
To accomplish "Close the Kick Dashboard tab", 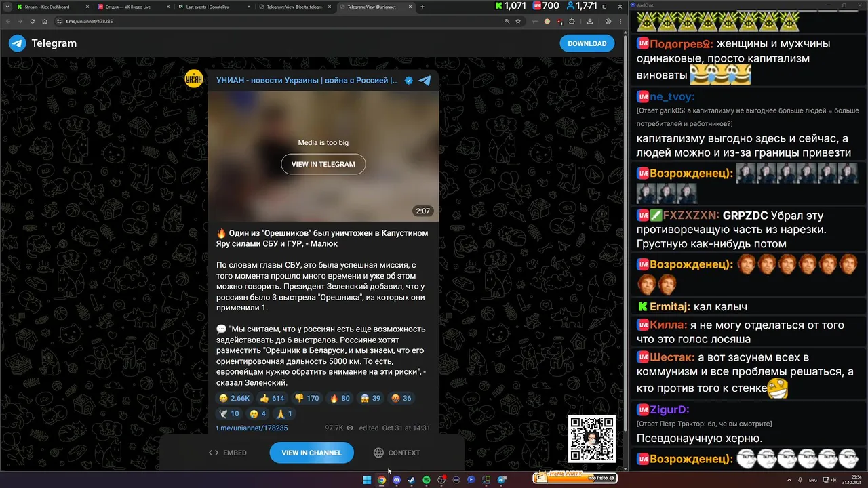I will click(87, 7).
